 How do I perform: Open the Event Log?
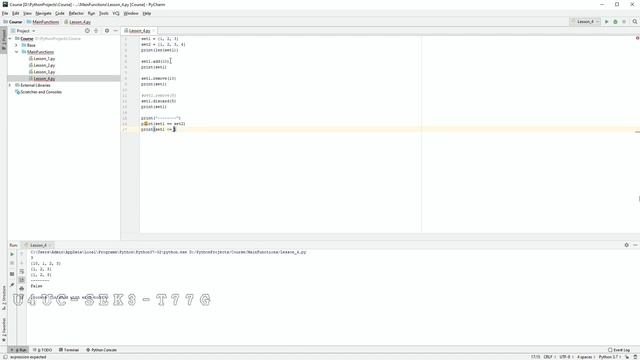coord(619,350)
